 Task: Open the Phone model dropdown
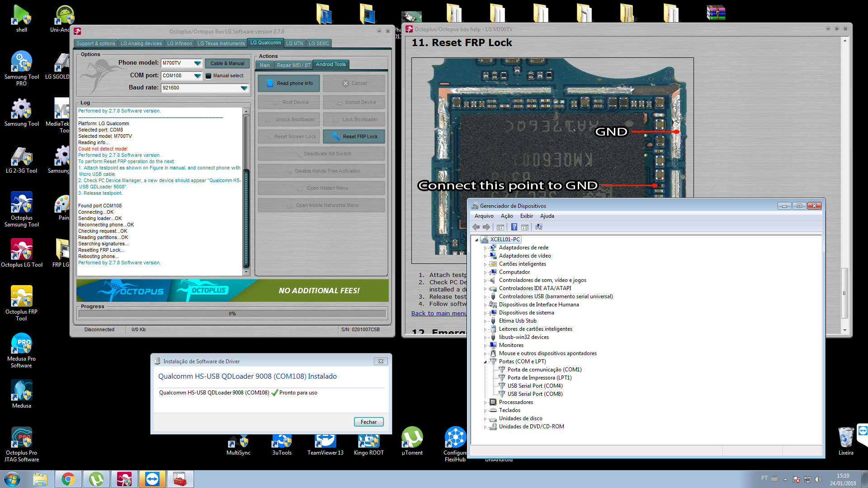coord(198,63)
